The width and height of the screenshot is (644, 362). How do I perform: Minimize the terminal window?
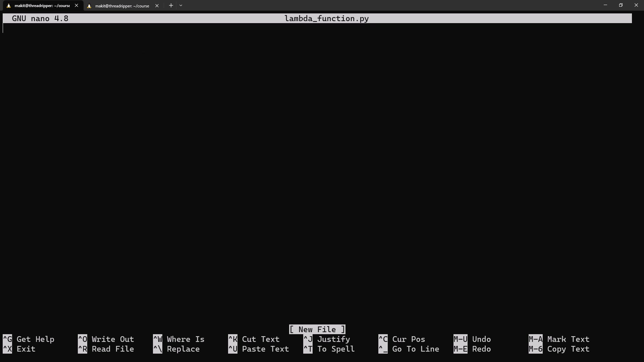605,5
